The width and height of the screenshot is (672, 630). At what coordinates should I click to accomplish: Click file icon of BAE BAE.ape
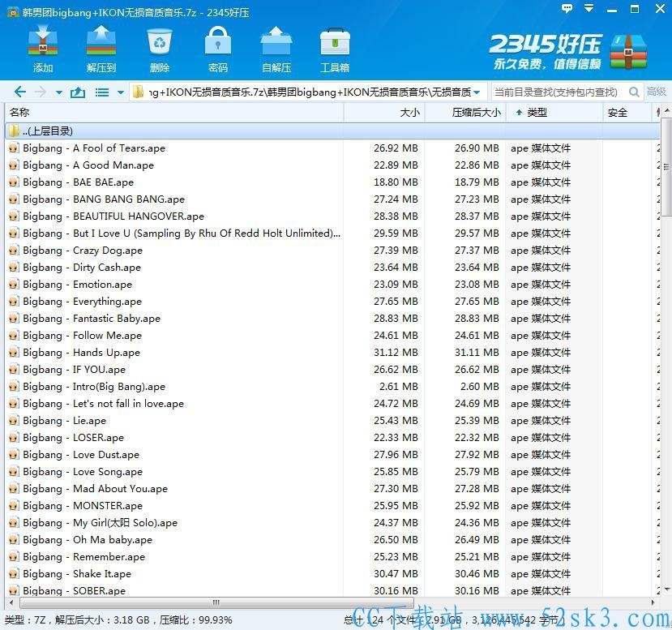tap(14, 182)
